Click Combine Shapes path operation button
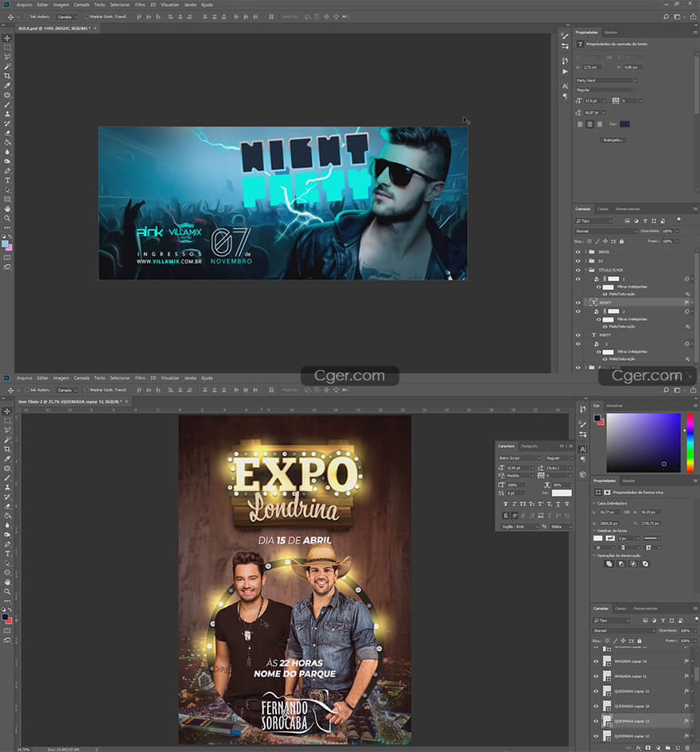The image size is (700, 752). 609,564
